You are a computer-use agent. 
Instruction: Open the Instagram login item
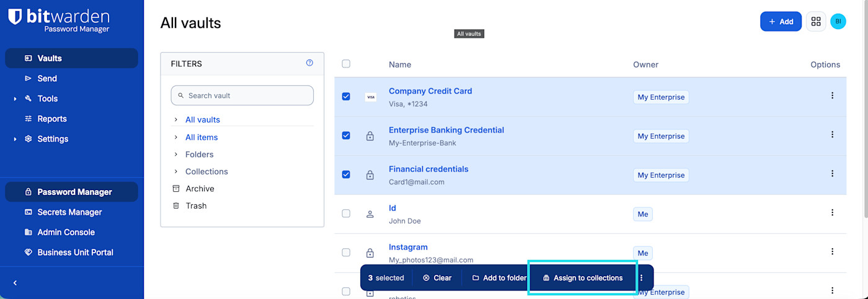408,247
